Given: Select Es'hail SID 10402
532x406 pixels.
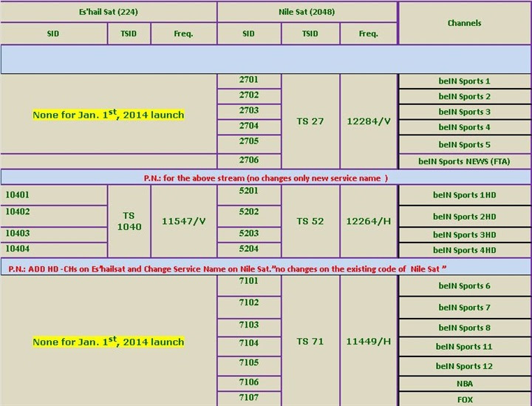Looking at the screenshot, I should 54,216.
